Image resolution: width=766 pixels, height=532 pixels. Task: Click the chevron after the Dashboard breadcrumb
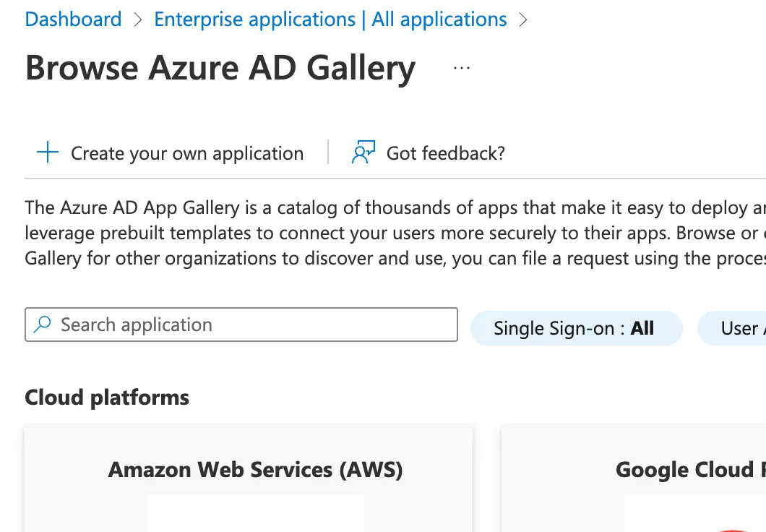coord(138,20)
